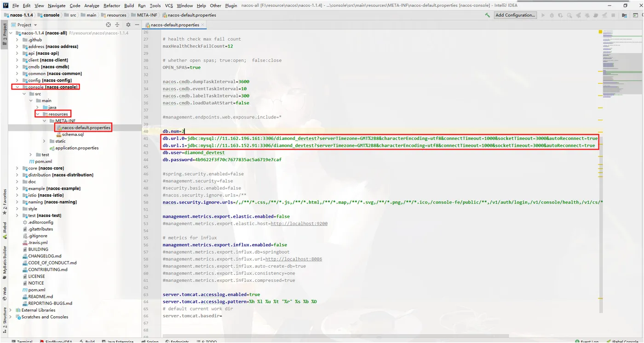Expand the java folder
Image resolution: width=644 pixels, height=343 pixels.
[38, 107]
